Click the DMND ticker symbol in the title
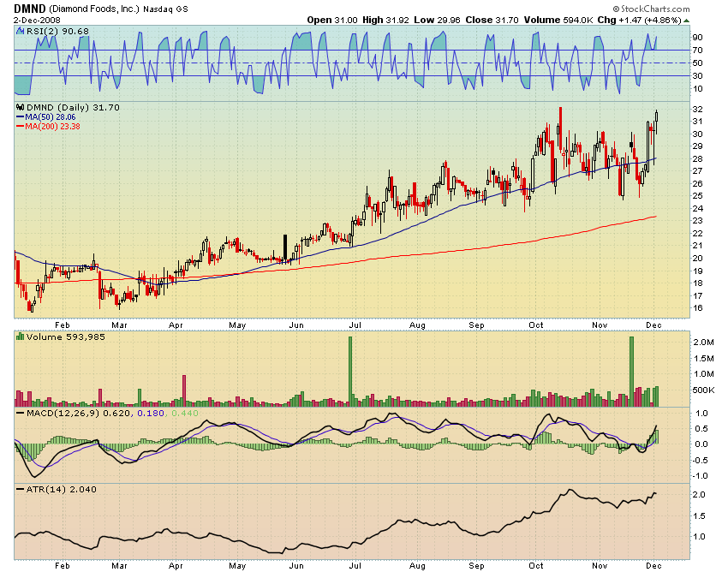728x572 pixels. coord(30,9)
